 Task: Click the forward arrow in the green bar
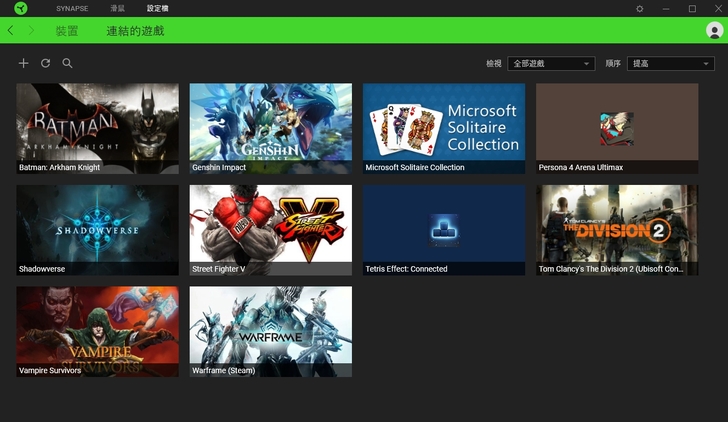coord(31,31)
